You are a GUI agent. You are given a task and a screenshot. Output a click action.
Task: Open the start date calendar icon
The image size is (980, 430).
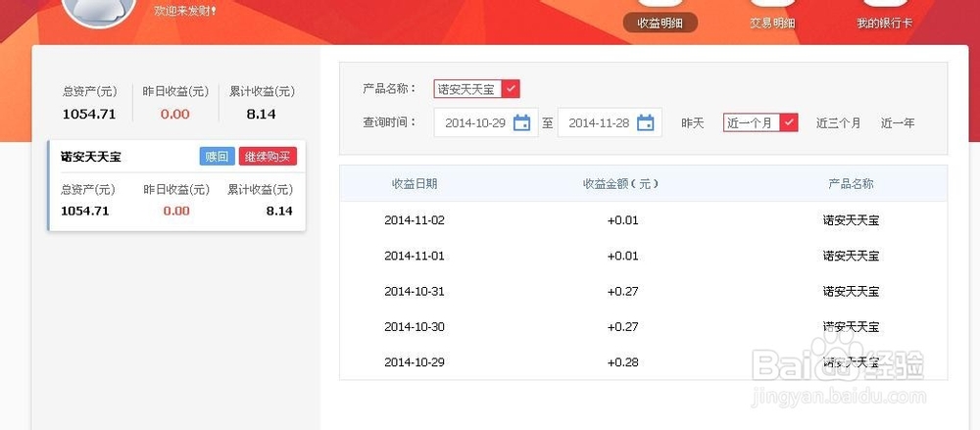(x=521, y=122)
